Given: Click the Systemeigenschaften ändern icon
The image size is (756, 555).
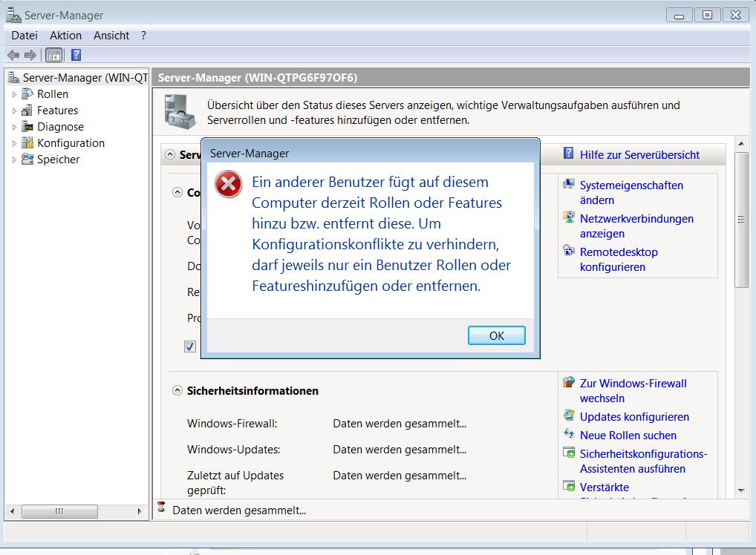Looking at the screenshot, I should 569,184.
